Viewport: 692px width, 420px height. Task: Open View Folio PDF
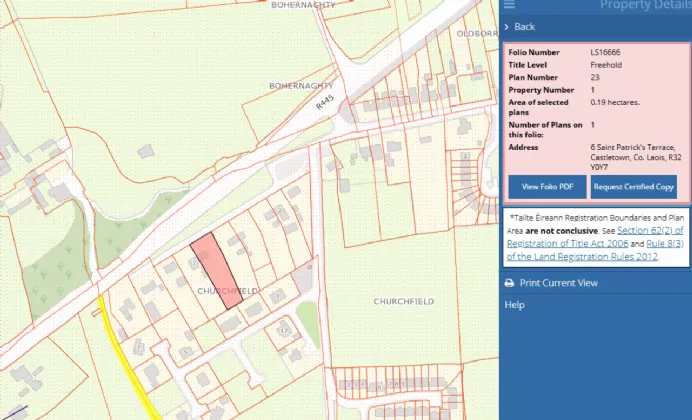[x=547, y=187]
